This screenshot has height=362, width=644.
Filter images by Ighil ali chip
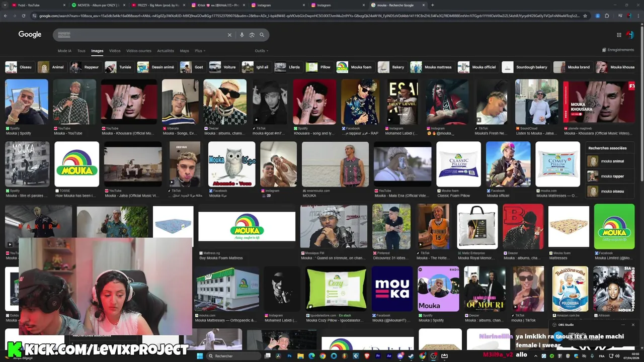point(256,67)
